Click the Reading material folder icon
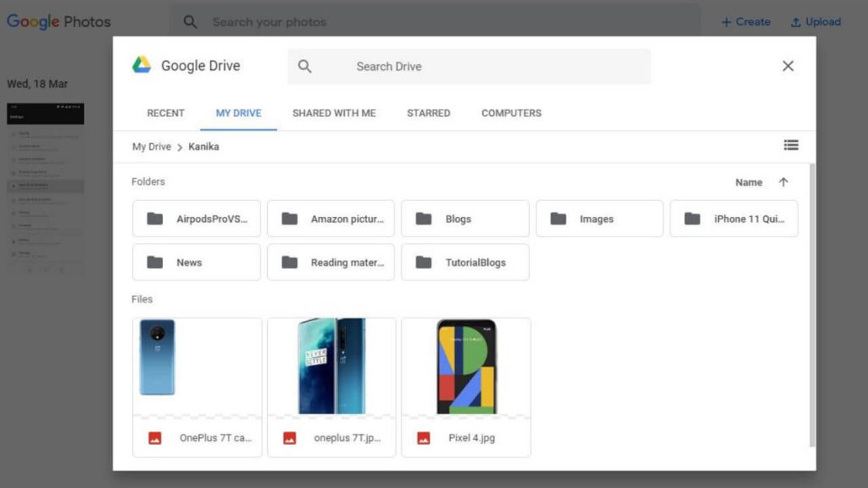The image size is (868, 488). pyautogui.click(x=290, y=263)
